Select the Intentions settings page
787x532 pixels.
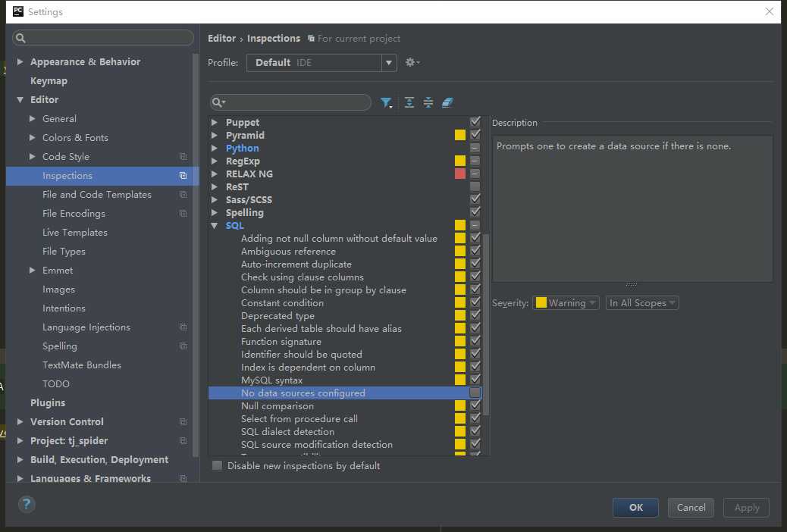click(x=64, y=308)
